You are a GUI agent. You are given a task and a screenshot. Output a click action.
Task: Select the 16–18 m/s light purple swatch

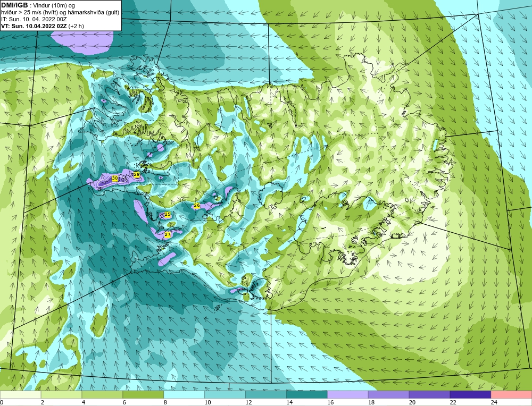pyautogui.click(x=348, y=394)
